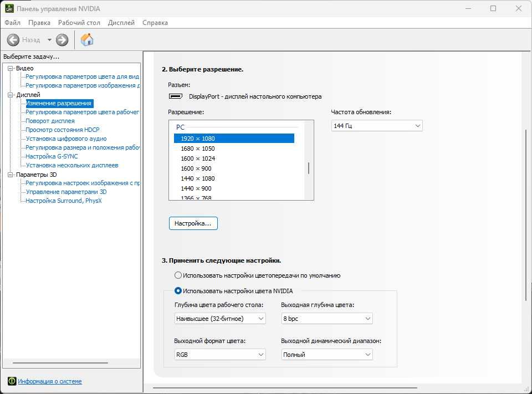This screenshot has width=532, height=394.
Task: Click the DisplayPort connector icon
Action: (x=176, y=96)
